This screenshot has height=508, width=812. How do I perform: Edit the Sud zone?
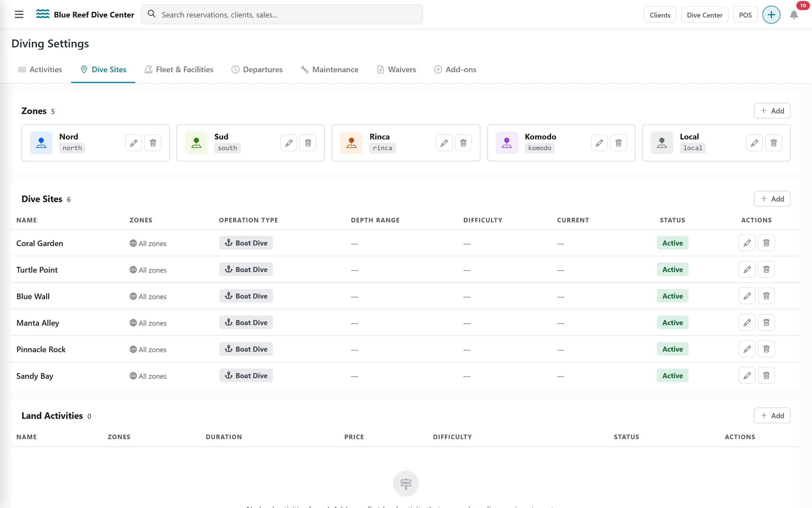288,143
